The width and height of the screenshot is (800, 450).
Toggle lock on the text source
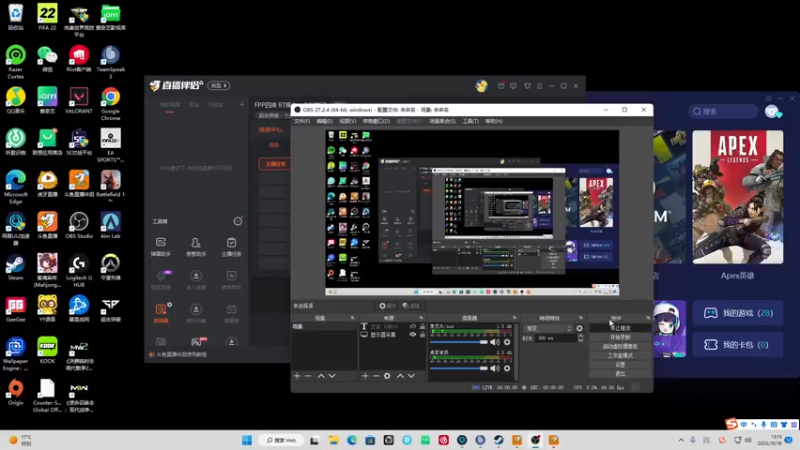point(422,327)
